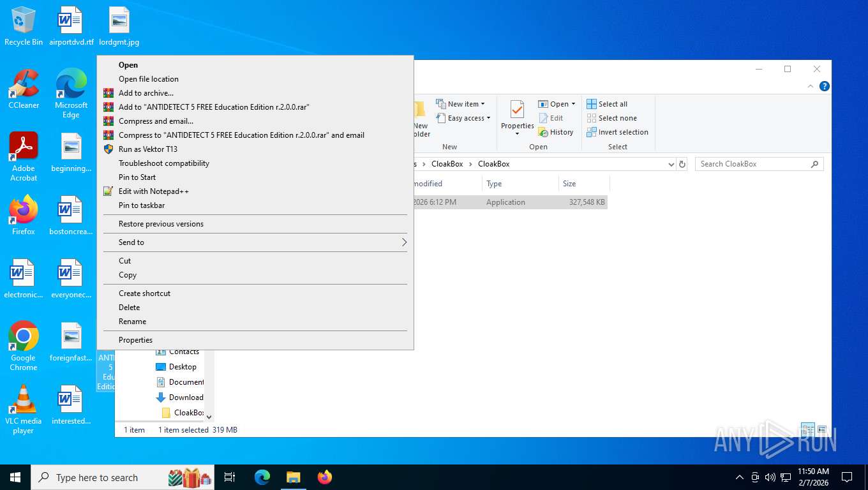The image size is (868, 490).
Task: Select Firefox desktop shortcut
Action: point(24,216)
